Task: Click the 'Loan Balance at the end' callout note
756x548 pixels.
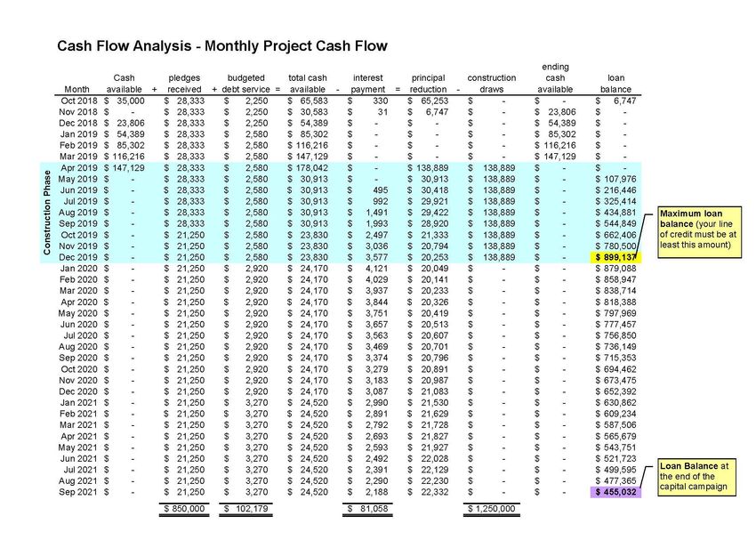Action: 697,477
